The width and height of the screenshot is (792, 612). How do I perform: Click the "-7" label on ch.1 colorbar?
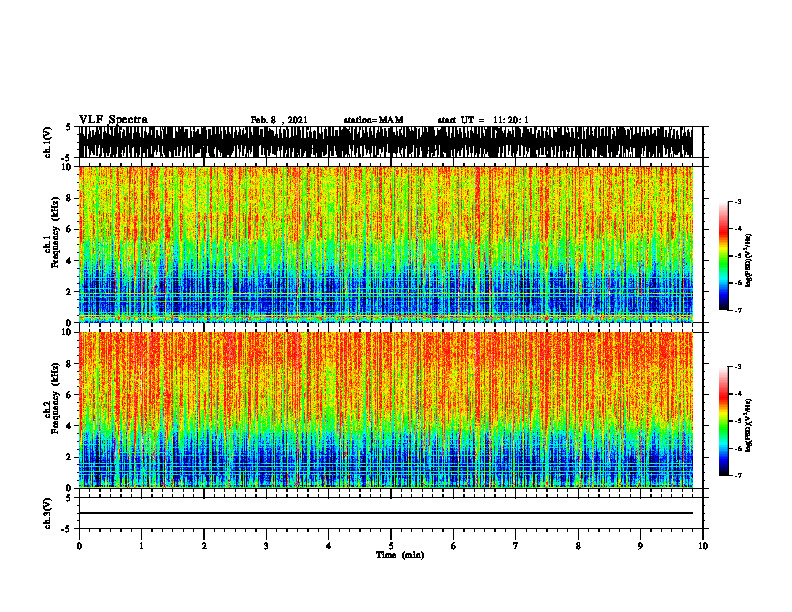(738, 311)
